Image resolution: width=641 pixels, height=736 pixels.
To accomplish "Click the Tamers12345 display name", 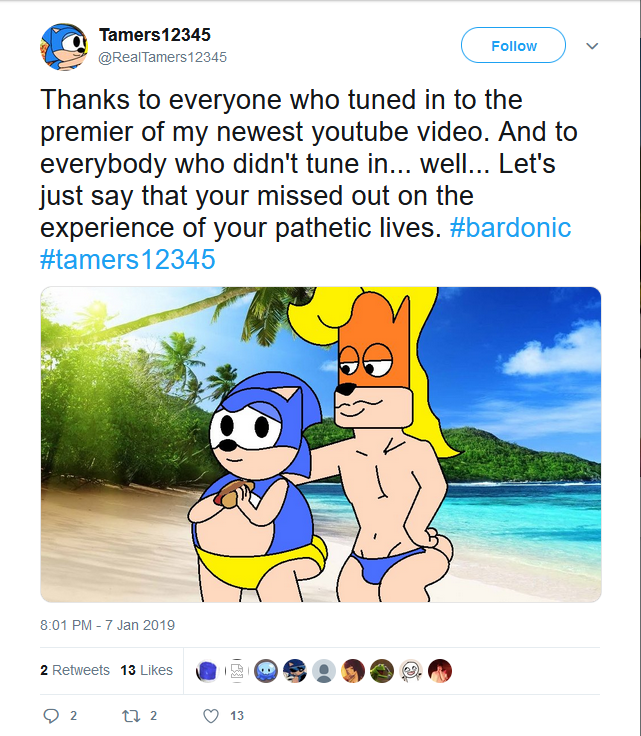I will (x=154, y=36).
